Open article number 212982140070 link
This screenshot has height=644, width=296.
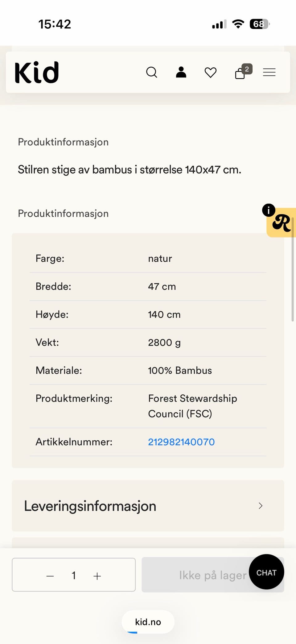pos(181,442)
